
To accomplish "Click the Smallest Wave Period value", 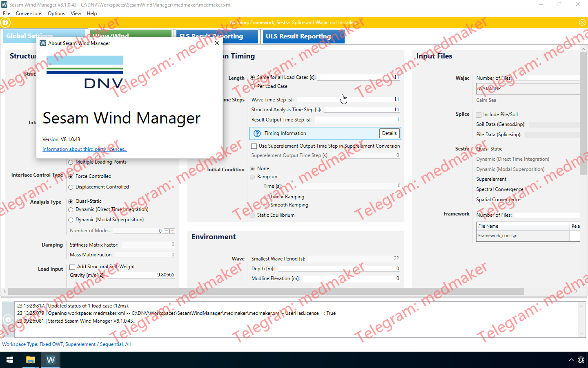I will [354, 258].
